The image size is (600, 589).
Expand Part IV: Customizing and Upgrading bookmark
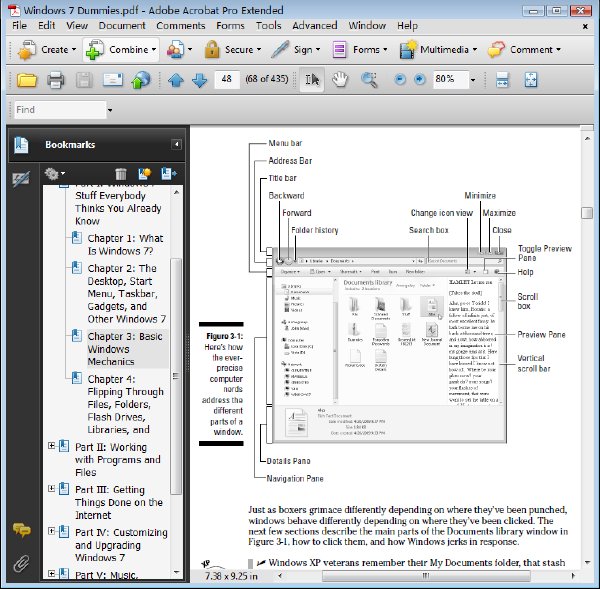tap(51, 531)
